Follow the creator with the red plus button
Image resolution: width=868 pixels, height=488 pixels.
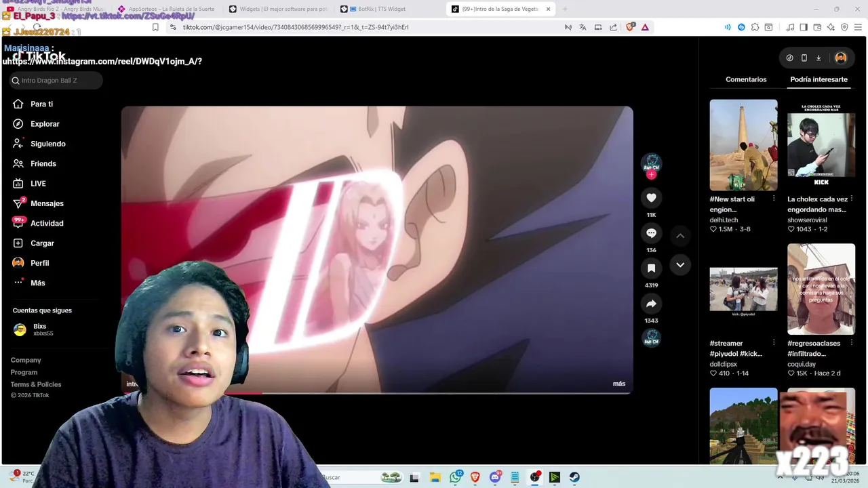[x=651, y=175]
